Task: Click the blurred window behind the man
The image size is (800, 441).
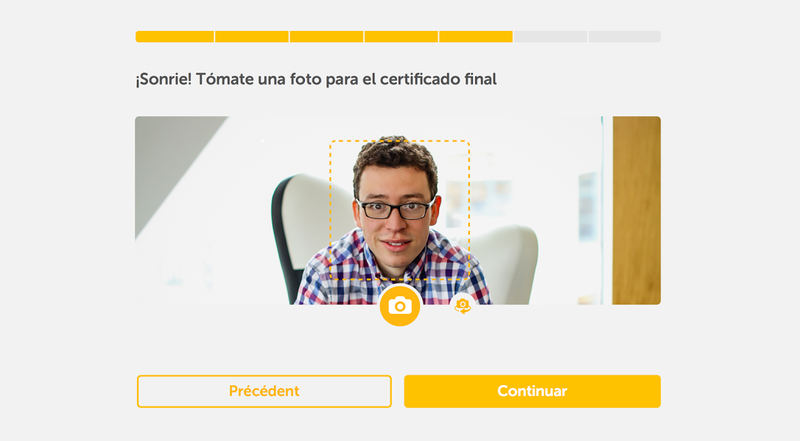Action: click(480, 202)
